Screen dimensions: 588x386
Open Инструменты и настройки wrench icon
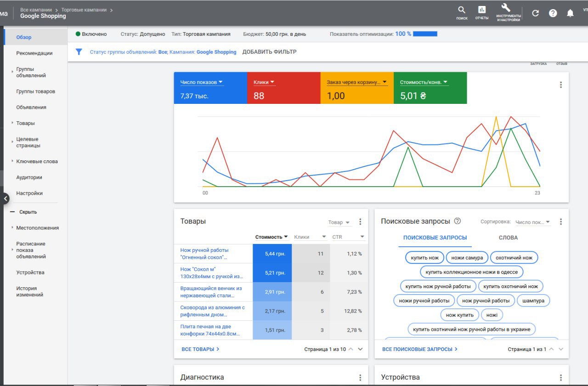(506, 8)
